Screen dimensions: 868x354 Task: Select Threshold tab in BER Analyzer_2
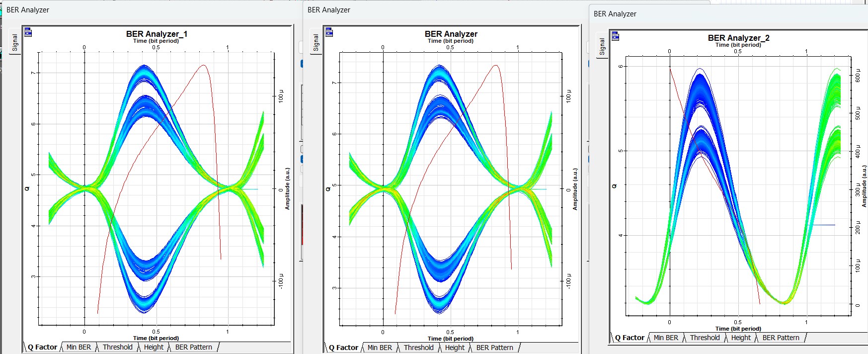pos(705,338)
